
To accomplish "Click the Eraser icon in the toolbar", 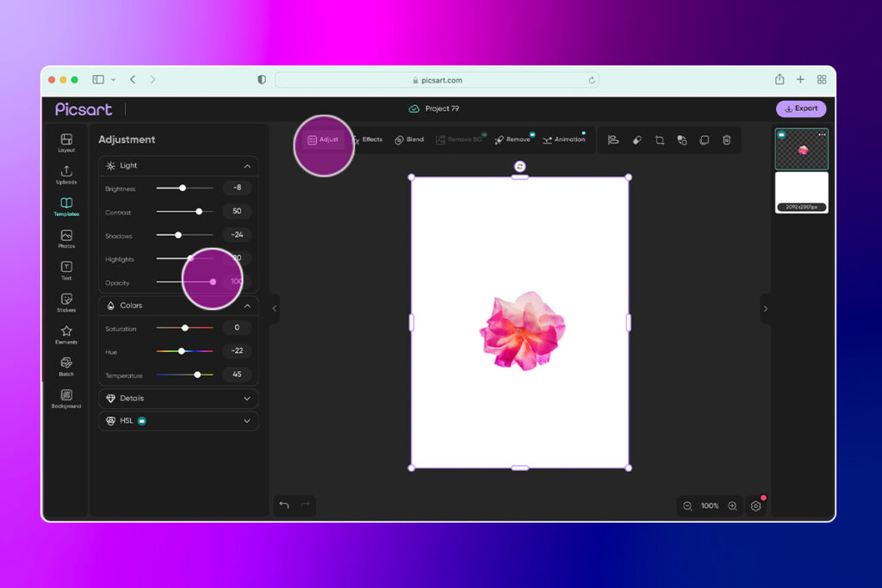I will coord(638,139).
